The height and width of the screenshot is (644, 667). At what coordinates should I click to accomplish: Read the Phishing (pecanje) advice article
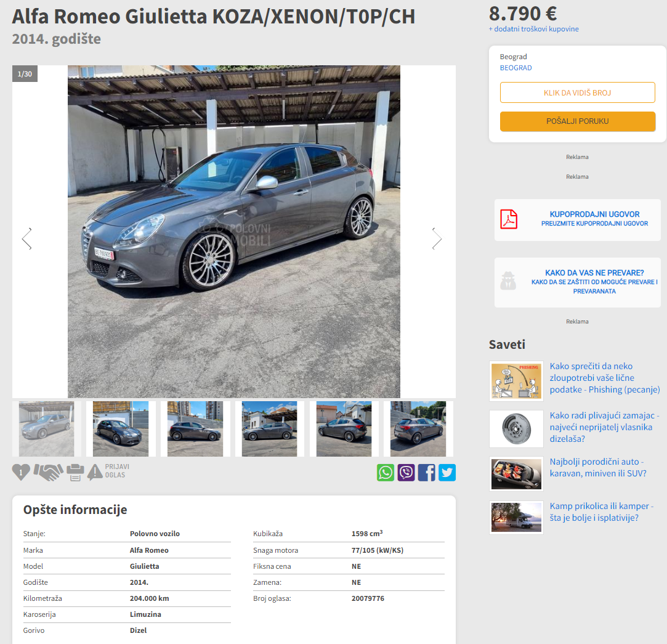pyautogui.click(x=604, y=378)
